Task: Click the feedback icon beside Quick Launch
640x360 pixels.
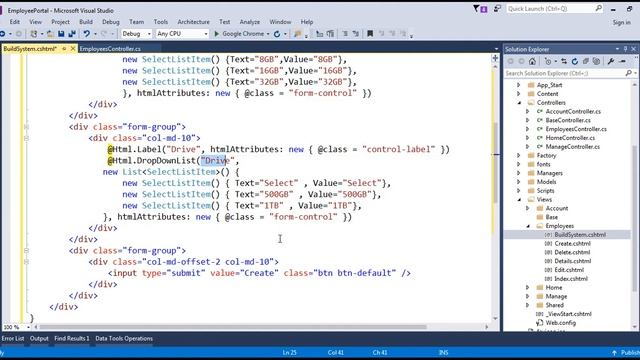Action: [x=497, y=9]
